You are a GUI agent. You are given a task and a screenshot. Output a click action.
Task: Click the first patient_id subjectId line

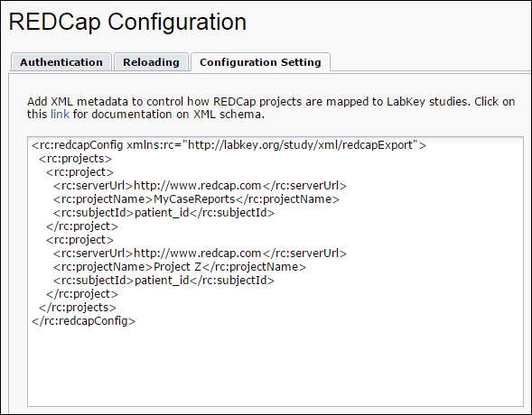pos(163,213)
